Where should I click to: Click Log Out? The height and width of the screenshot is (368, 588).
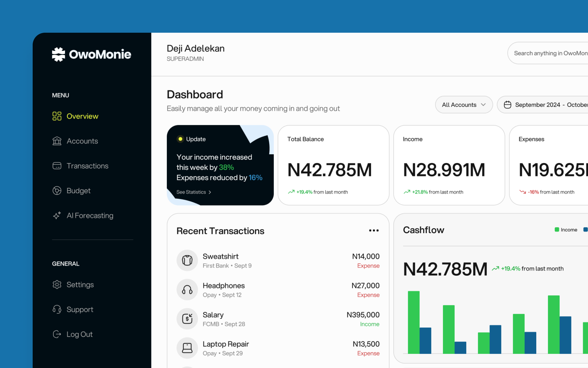click(72, 334)
